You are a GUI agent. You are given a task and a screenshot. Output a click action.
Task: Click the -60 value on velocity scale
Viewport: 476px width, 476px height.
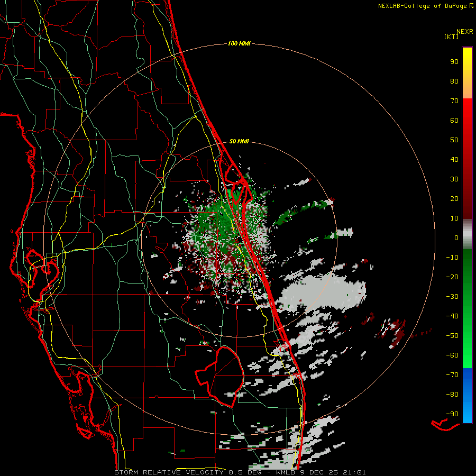click(x=452, y=355)
